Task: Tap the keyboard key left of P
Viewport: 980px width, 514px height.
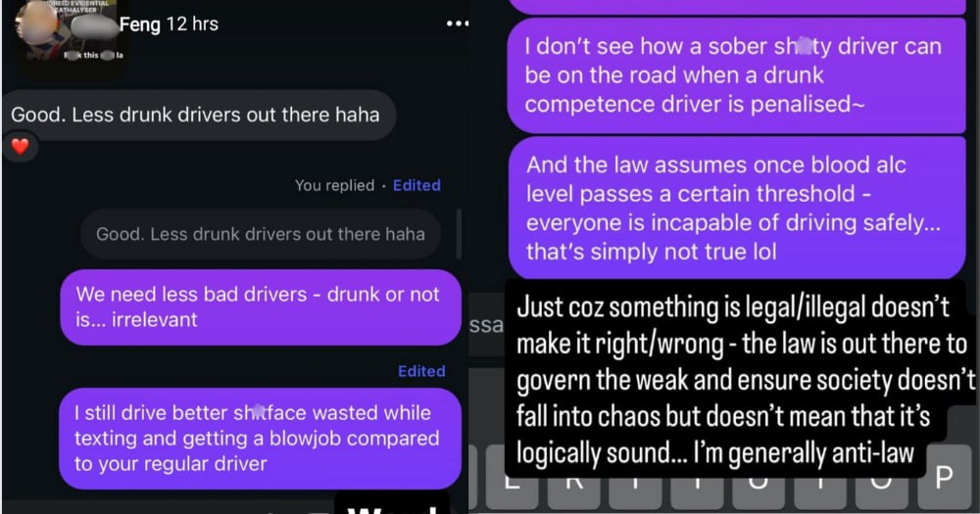Action: [x=881, y=493]
